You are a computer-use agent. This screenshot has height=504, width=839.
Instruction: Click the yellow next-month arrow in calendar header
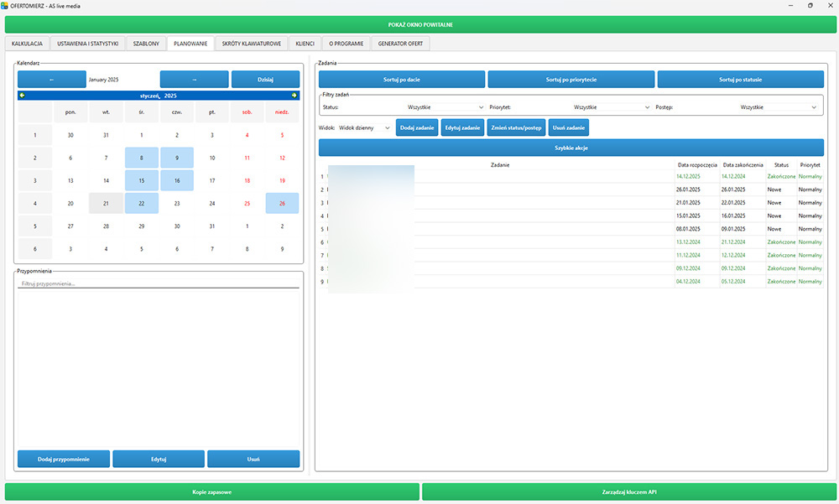coord(294,96)
